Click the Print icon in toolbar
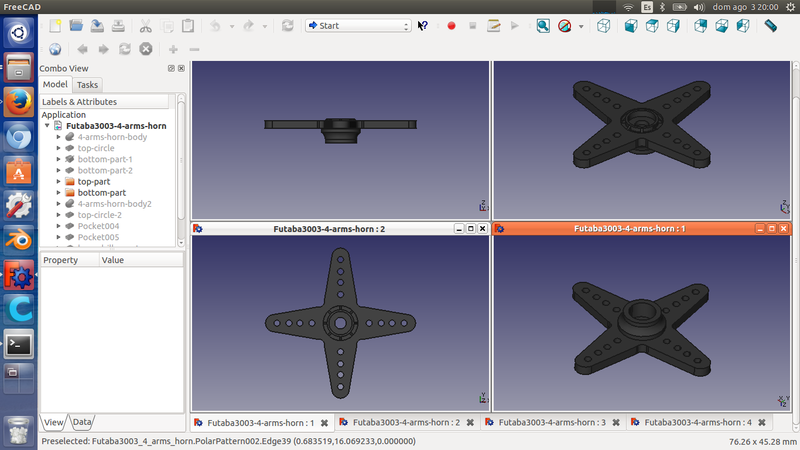Screen dimensions: 800x450 click(118, 26)
